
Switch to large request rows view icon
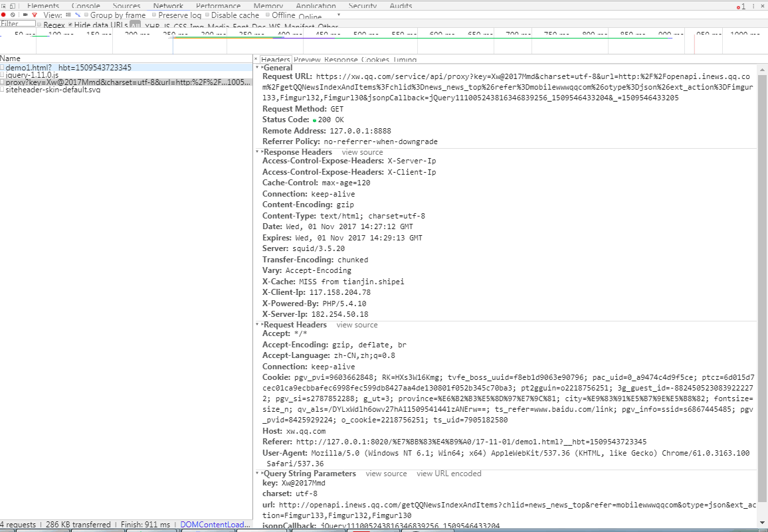click(68, 15)
